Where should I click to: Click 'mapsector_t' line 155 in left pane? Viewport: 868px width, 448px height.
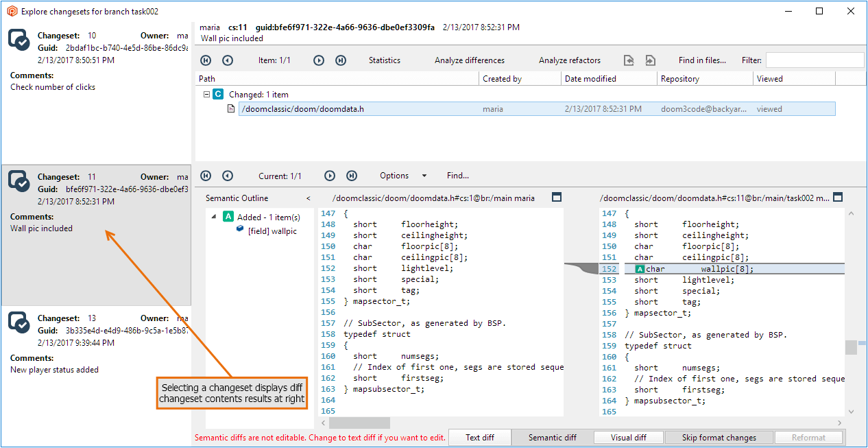click(378, 301)
